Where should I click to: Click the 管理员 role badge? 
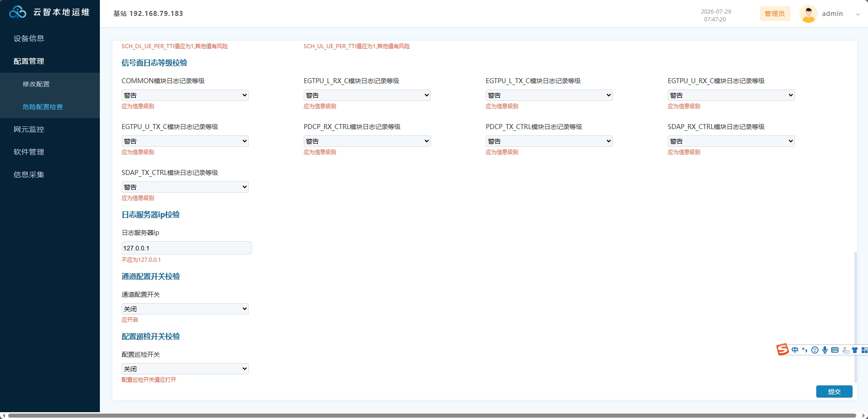point(775,14)
